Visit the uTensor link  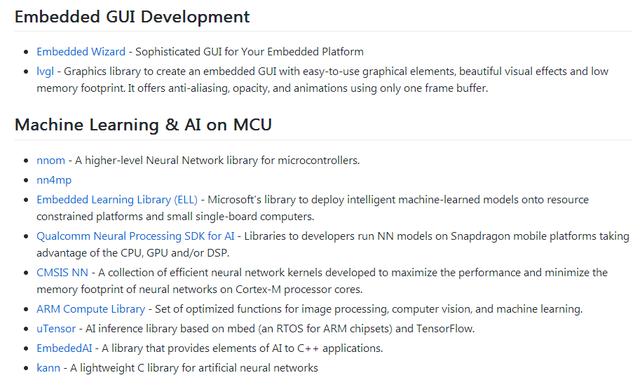(x=56, y=329)
